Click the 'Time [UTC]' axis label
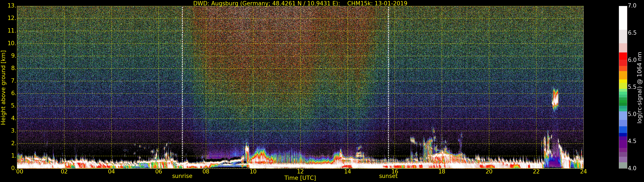The width and height of the screenshot is (644, 182). [300, 178]
